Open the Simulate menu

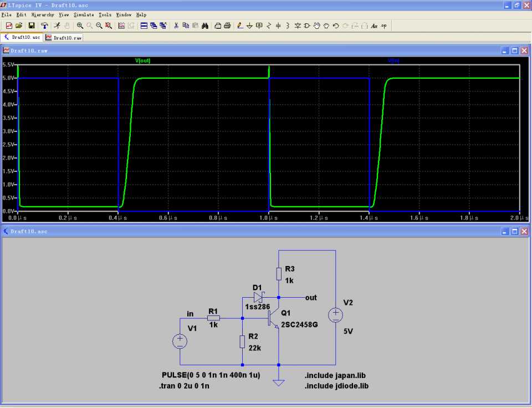point(84,15)
